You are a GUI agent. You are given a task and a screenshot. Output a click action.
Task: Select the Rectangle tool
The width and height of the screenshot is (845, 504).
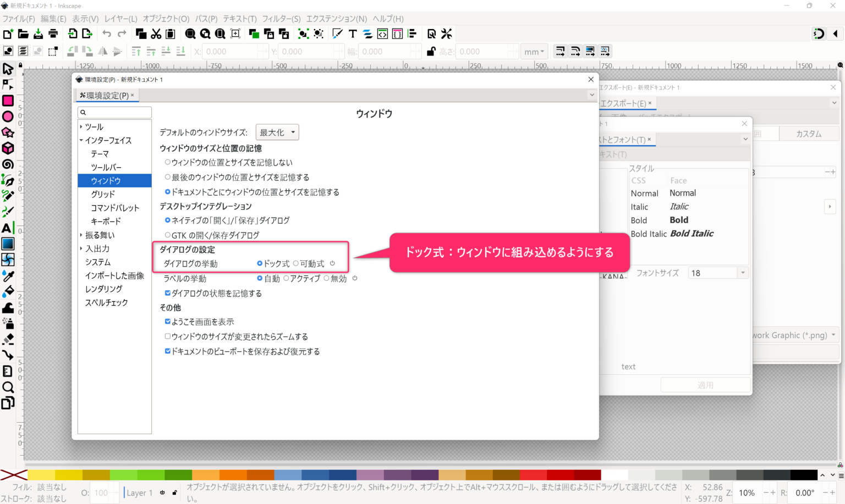point(8,101)
